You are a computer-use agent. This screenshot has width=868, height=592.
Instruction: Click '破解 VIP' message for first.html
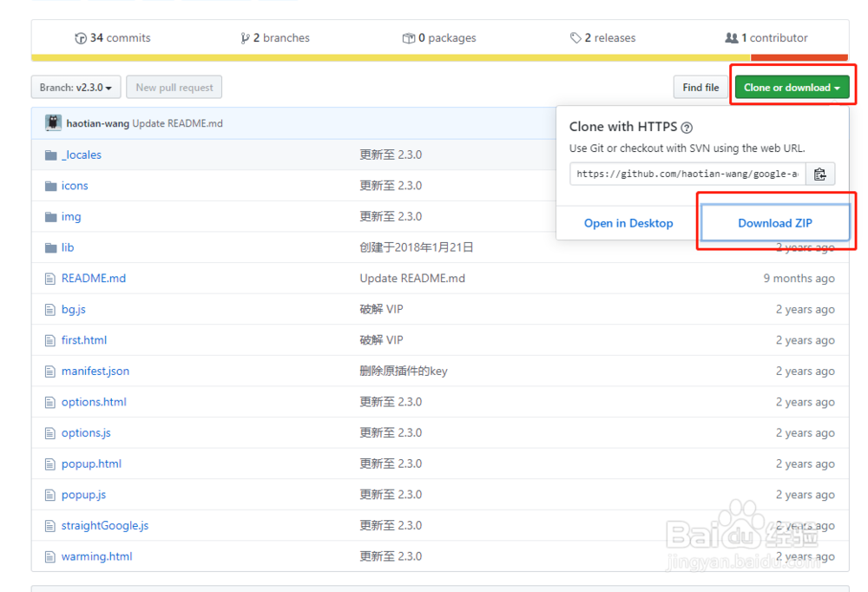[381, 340]
